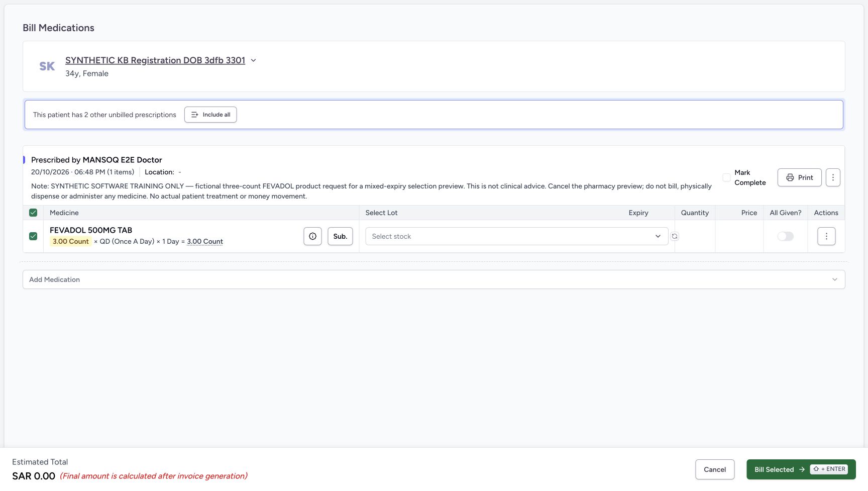This screenshot has width=868, height=491.
Task: Click the Select Lot column header
Action: point(381,213)
